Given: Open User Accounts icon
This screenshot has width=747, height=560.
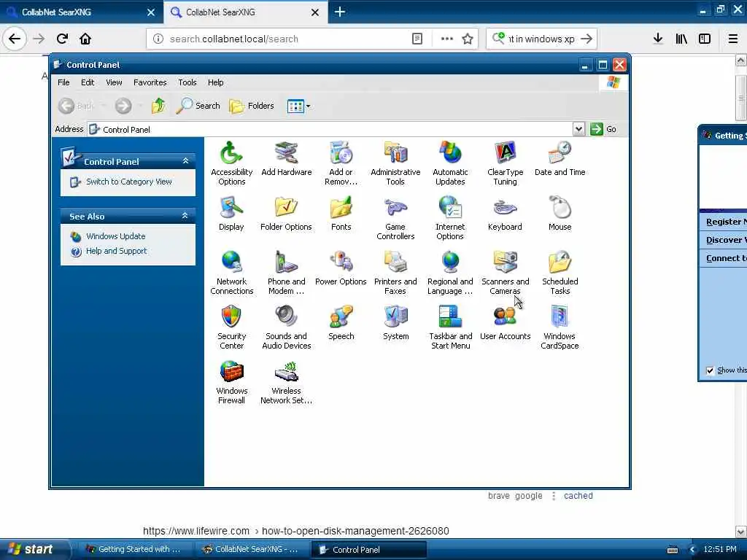Looking at the screenshot, I should (505, 323).
